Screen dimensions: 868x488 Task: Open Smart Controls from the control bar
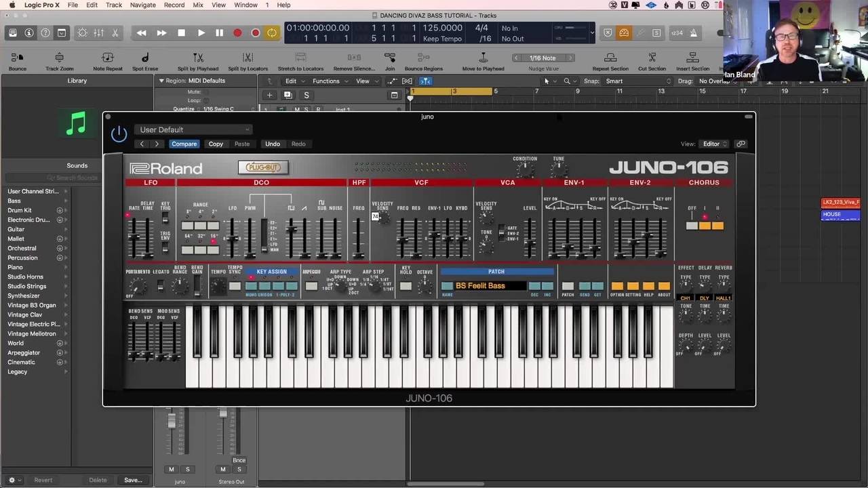[82, 33]
